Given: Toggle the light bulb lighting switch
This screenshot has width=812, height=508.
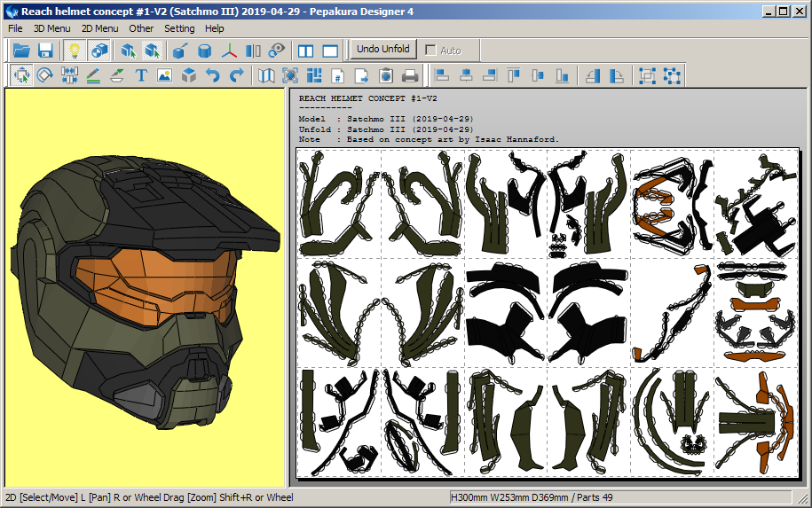Looking at the screenshot, I should (x=75, y=51).
